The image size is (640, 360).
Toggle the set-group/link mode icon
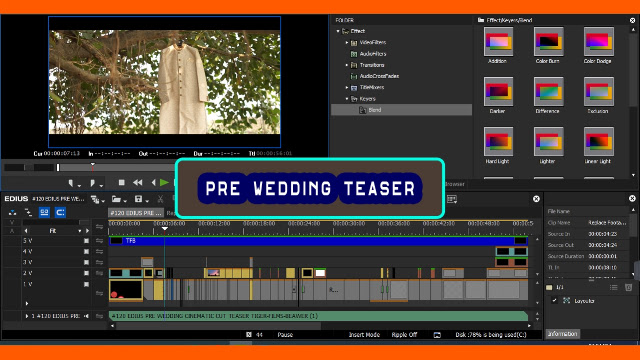[44, 212]
